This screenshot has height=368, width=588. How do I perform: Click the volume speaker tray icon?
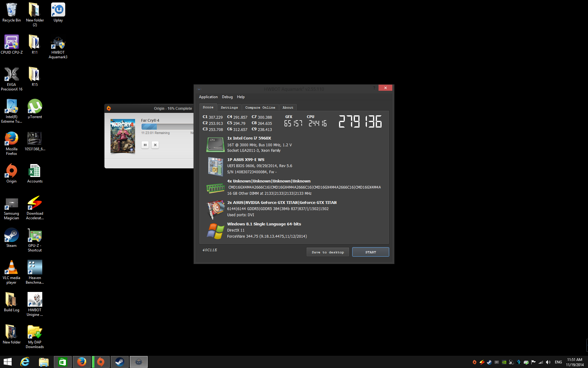tap(548, 362)
